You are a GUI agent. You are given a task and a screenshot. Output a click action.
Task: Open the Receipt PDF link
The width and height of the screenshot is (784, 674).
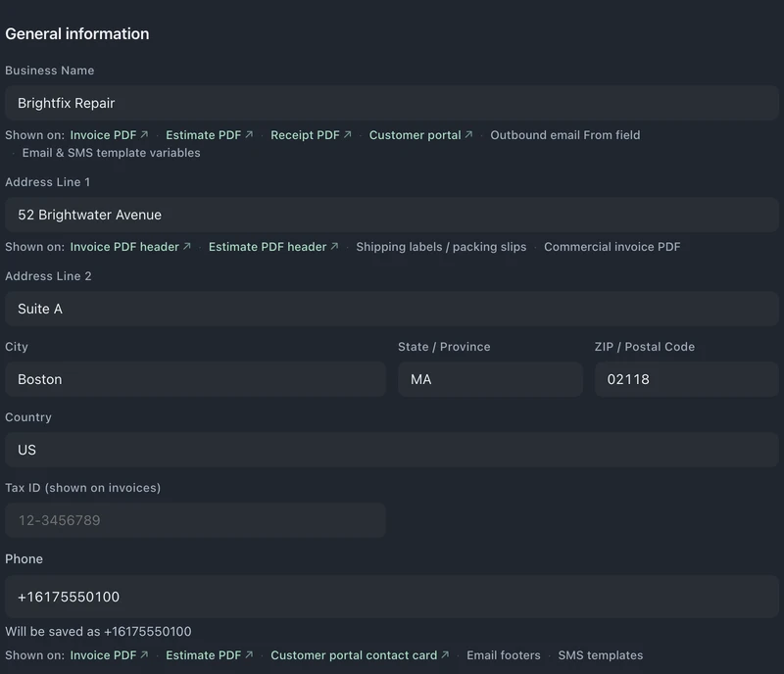[311, 135]
